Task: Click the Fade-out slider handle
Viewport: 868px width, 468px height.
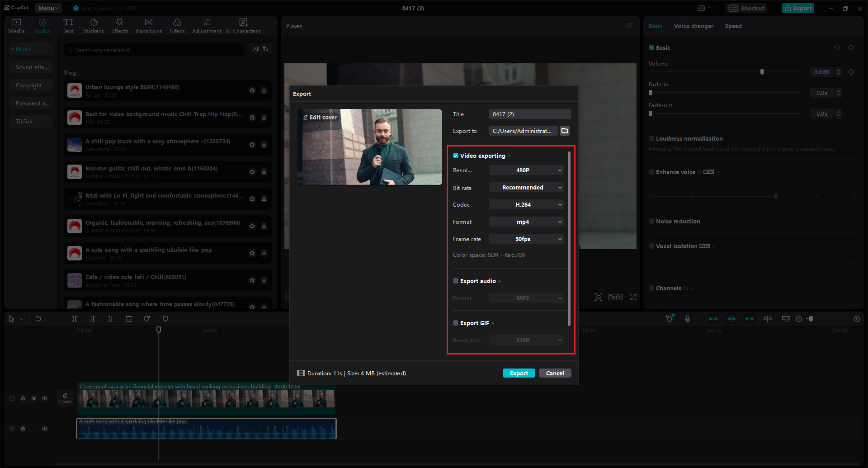Action: (x=651, y=113)
